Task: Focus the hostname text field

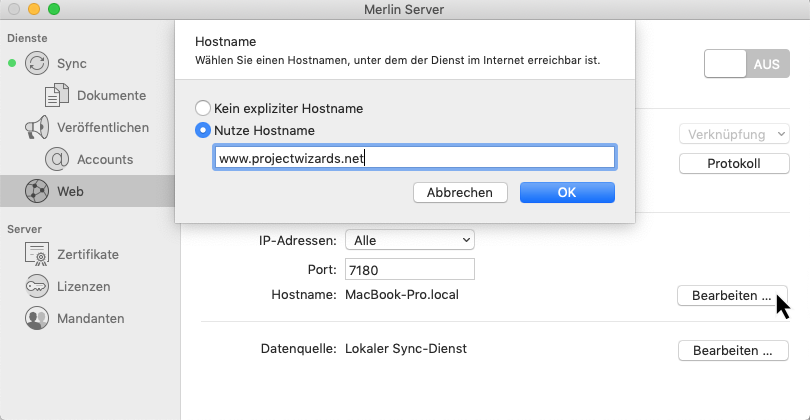Action: [415, 158]
